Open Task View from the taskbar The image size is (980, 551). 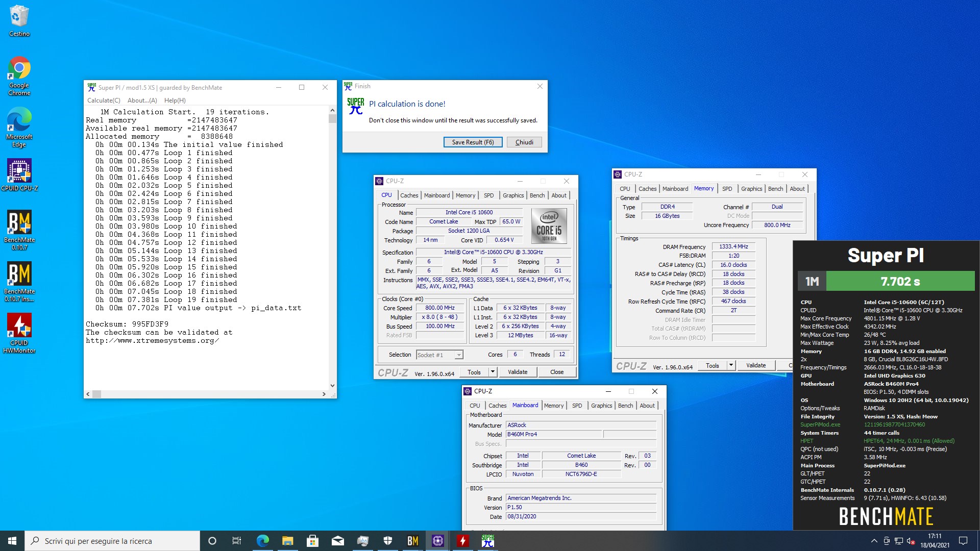[237, 541]
